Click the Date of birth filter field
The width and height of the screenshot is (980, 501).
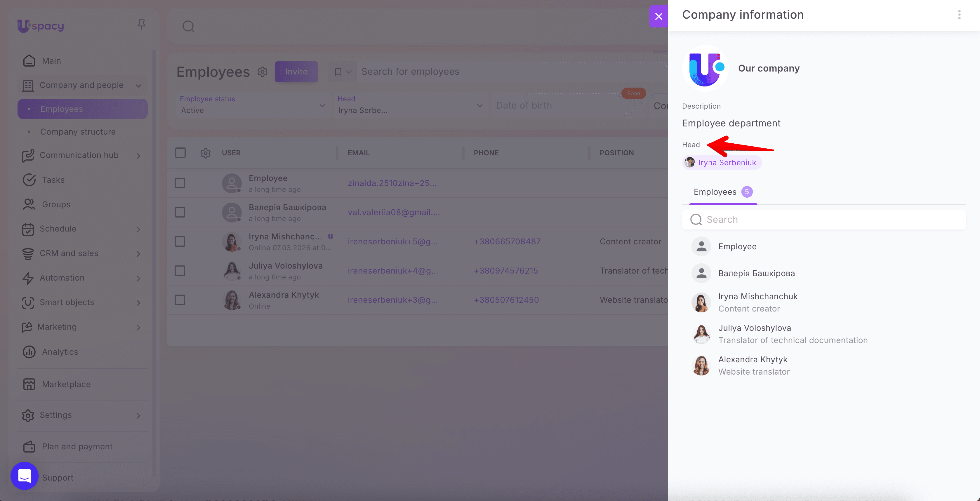click(569, 105)
